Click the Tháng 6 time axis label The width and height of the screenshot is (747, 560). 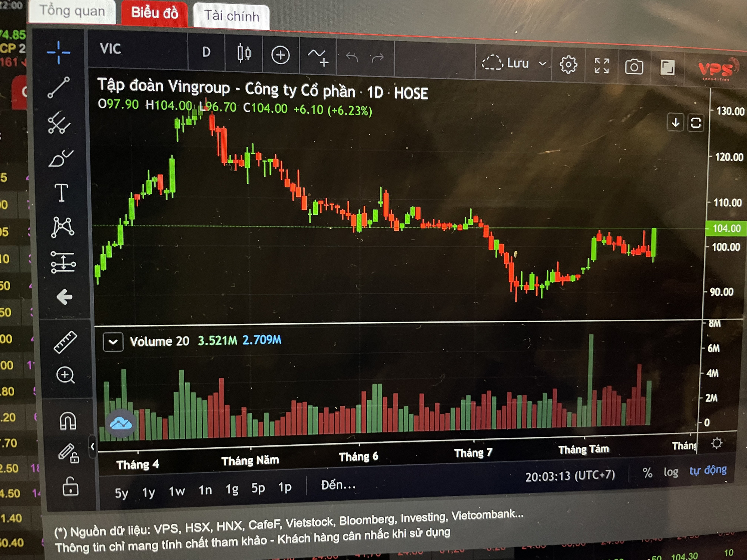coord(359,457)
